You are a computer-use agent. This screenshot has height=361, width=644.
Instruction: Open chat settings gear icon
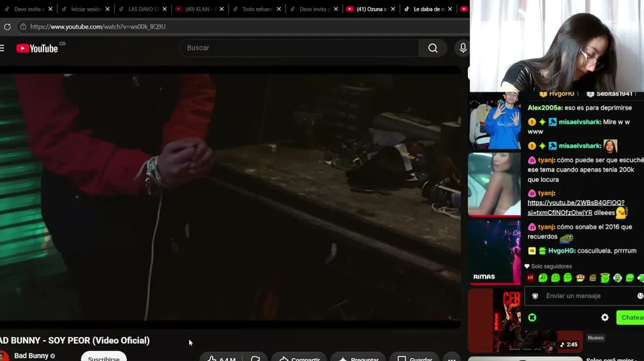click(x=605, y=317)
